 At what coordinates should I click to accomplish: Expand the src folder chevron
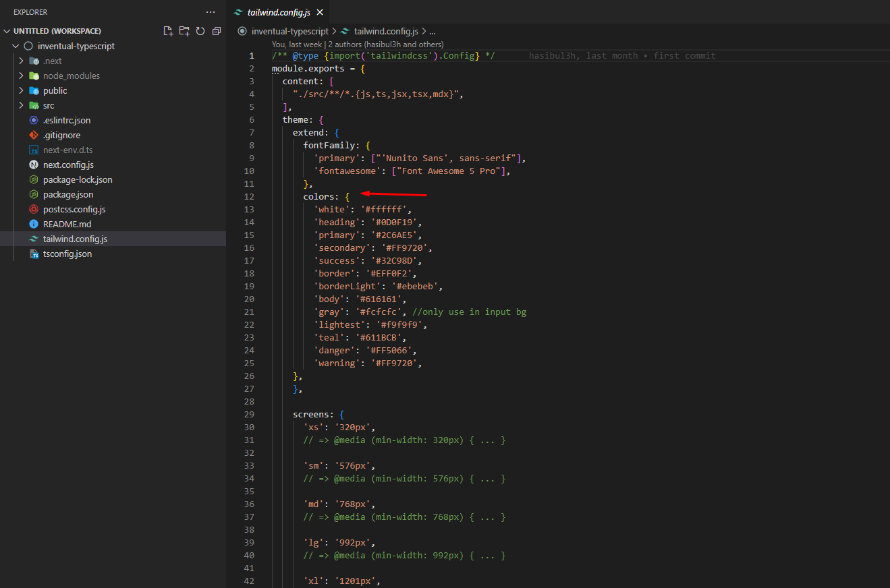(22, 105)
